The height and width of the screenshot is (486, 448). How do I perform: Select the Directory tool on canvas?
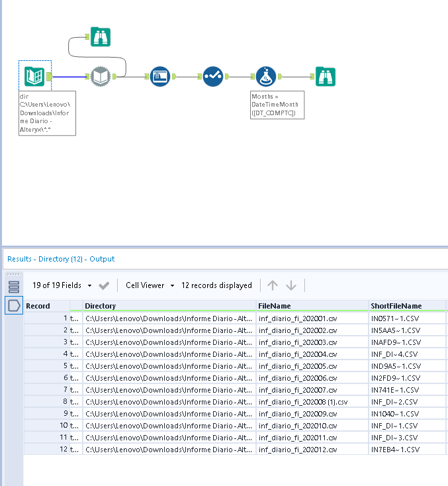35,77
